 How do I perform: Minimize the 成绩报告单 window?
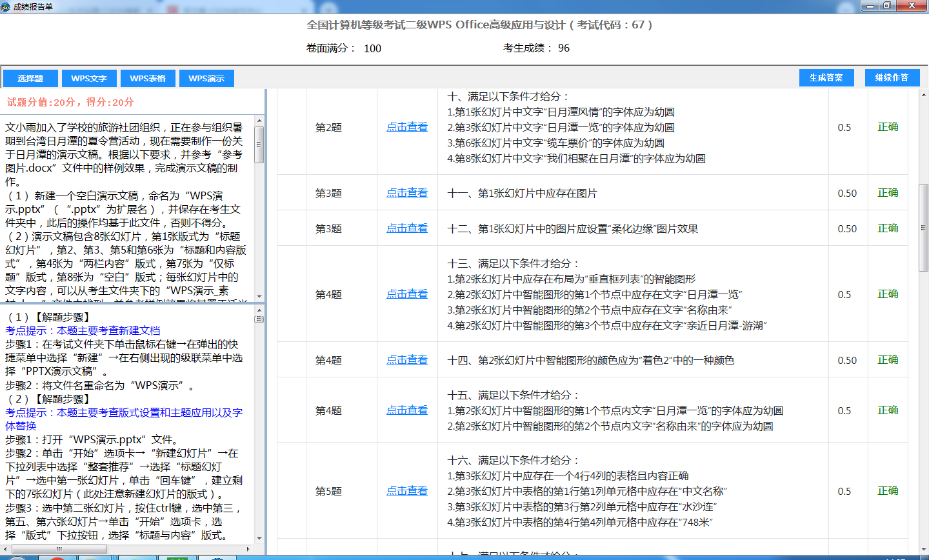(x=872, y=6)
